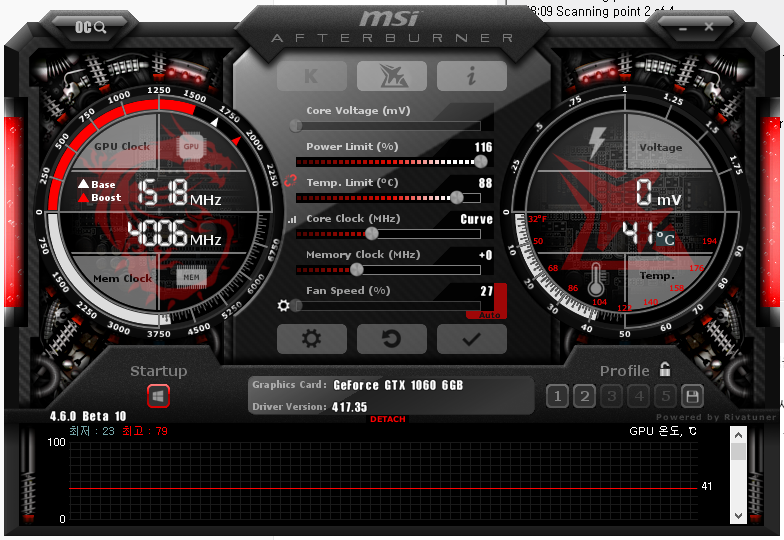
Task: Click the Temp. Limit value 88
Action: pyautogui.click(x=486, y=183)
